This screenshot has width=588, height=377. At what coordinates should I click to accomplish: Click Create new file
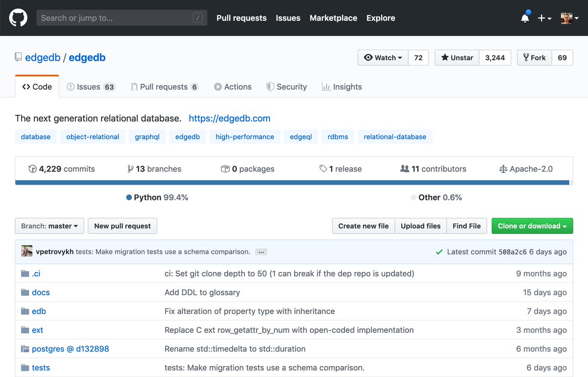pos(364,226)
